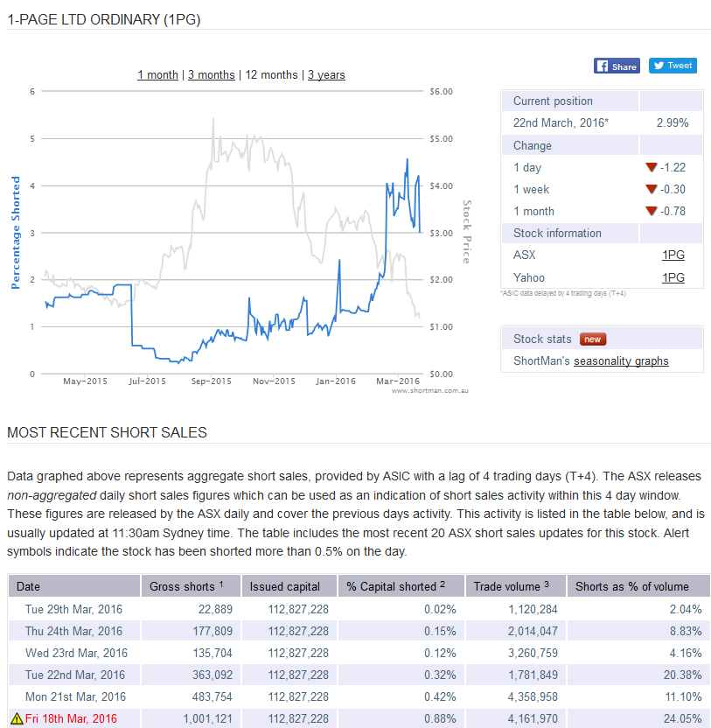Open the Yahoo 1PG stock link
This screenshot has height=728, width=711.
673,277
